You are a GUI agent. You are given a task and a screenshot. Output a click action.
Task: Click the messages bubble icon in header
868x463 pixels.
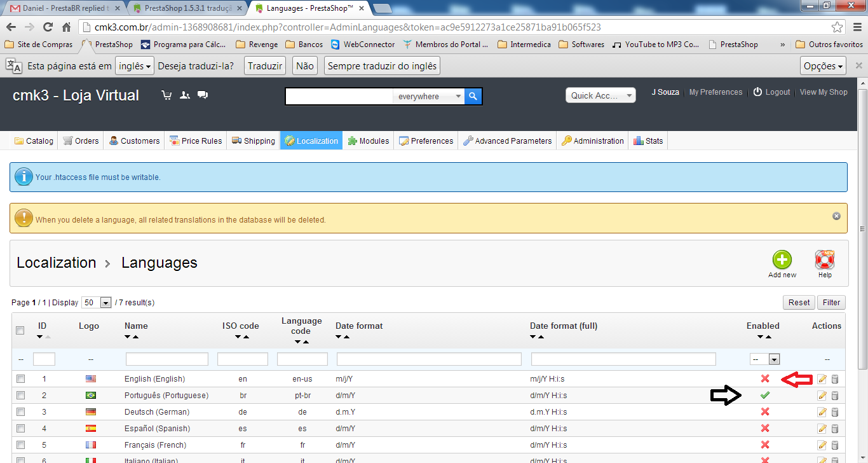click(203, 95)
